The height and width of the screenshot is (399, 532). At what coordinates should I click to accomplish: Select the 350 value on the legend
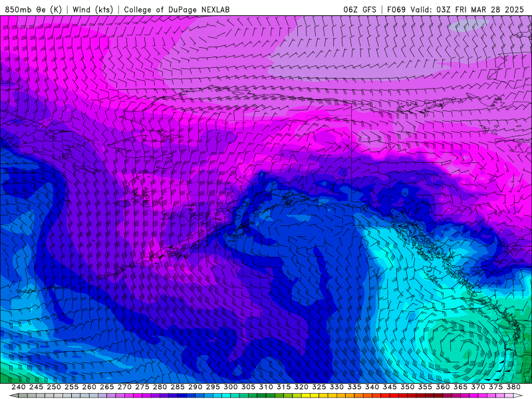pyautogui.click(x=407, y=387)
